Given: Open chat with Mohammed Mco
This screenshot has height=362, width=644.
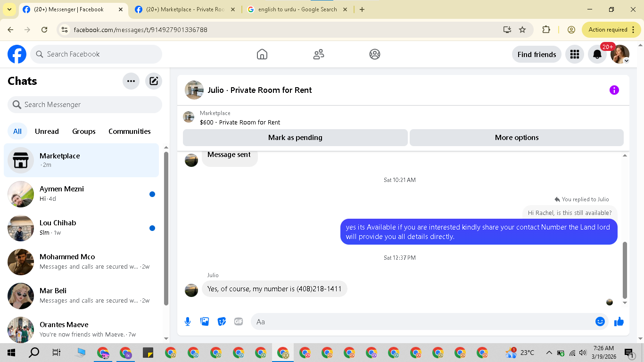Looking at the screenshot, I should tap(82, 262).
